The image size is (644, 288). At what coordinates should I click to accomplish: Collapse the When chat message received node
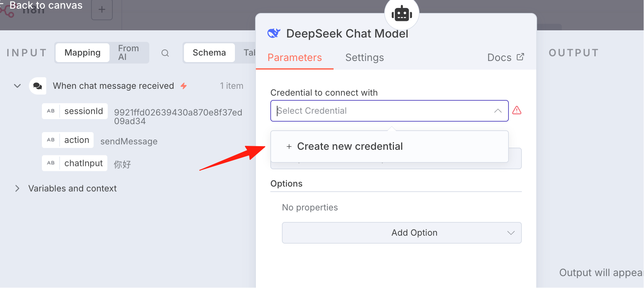[17, 86]
